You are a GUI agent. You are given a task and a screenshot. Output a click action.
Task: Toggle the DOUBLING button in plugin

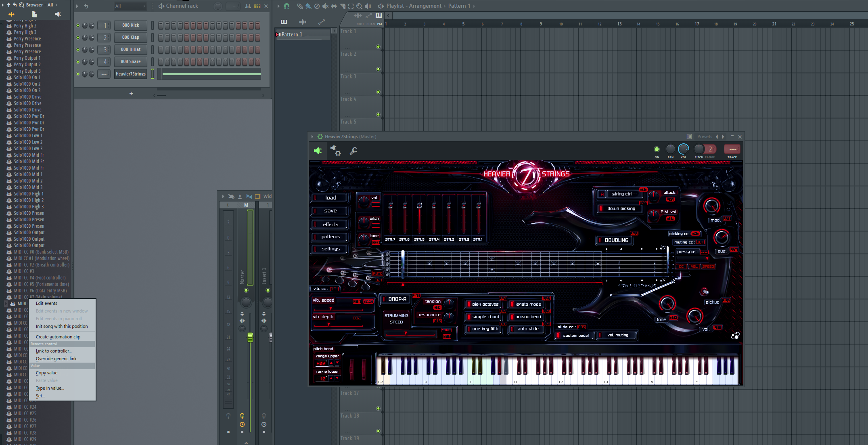pyautogui.click(x=615, y=240)
